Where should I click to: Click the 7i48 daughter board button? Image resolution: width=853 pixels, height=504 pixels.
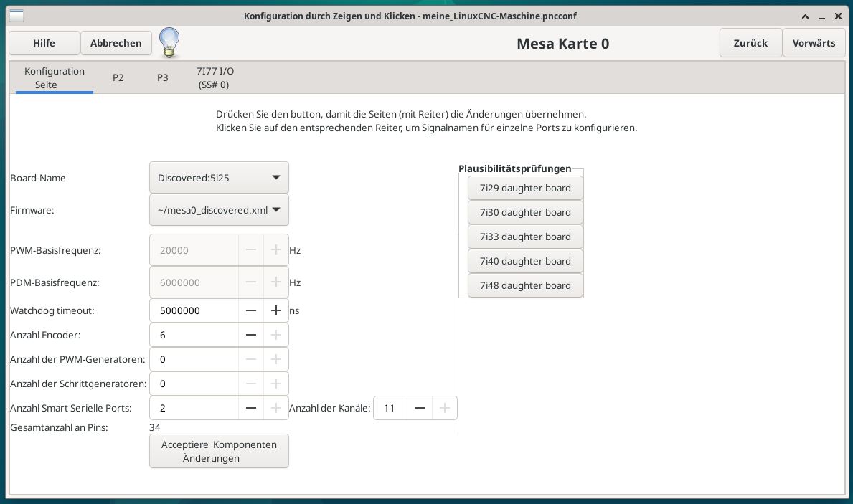point(525,285)
